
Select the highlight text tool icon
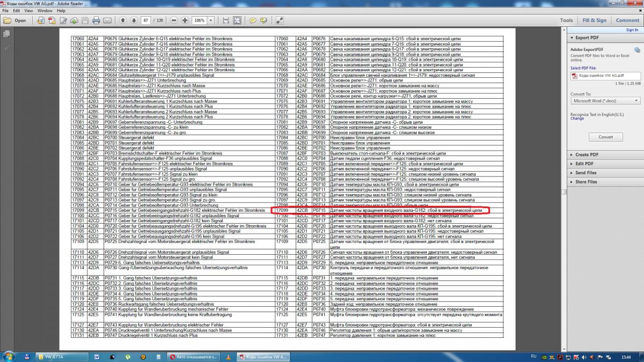[x=264, y=20]
